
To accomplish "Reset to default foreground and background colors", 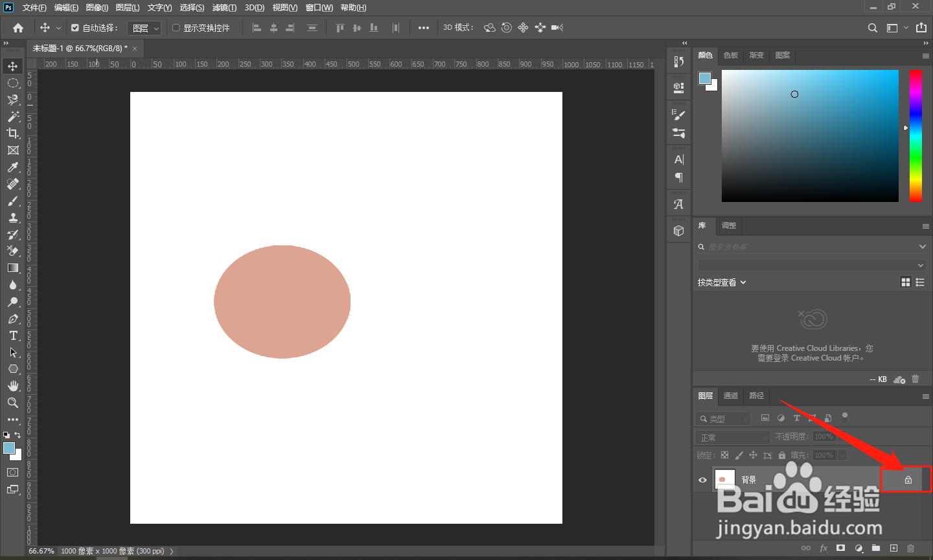I will (6, 435).
